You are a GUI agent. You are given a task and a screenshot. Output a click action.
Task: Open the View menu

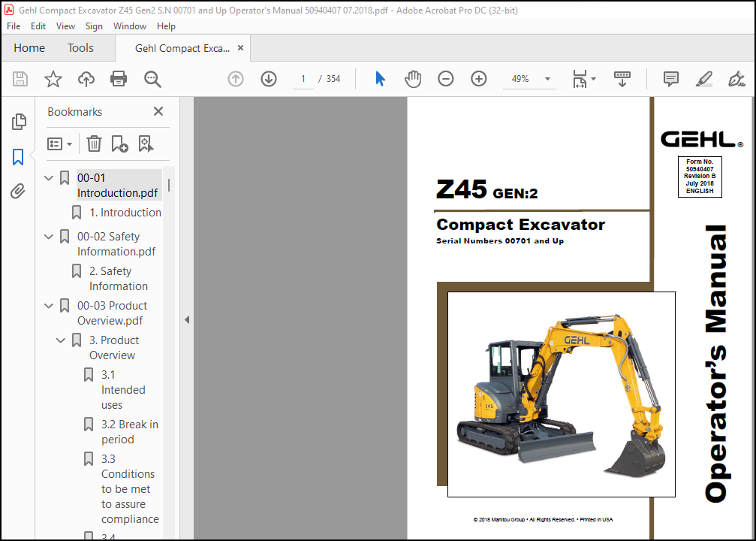point(65,26)
